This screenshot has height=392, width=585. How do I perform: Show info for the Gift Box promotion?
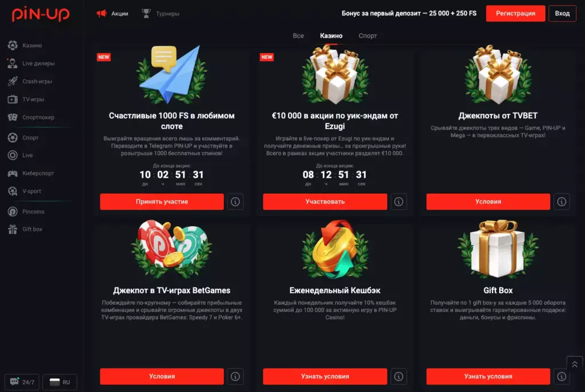562,377
